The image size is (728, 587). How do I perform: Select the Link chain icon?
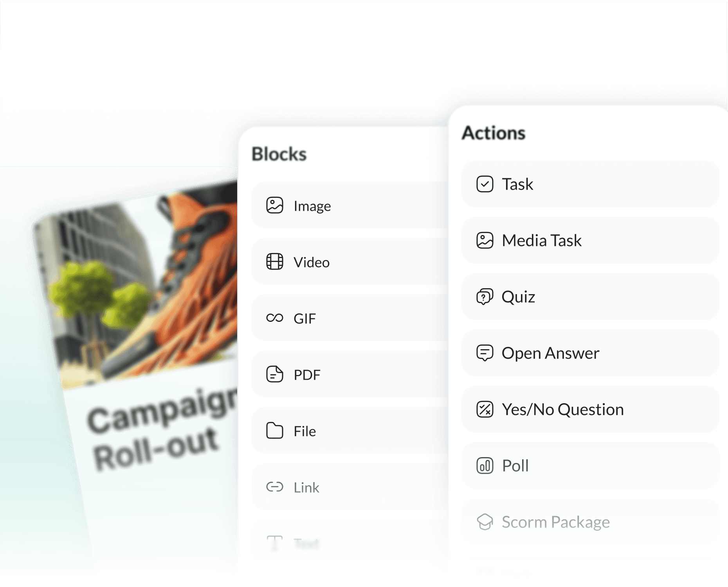(x=275, y=487)
